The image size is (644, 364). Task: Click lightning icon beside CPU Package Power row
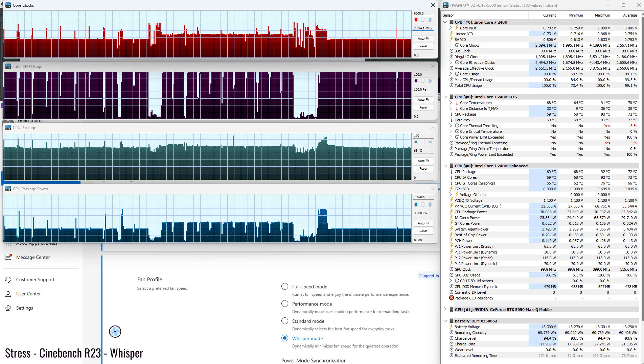tap(452, 212)
